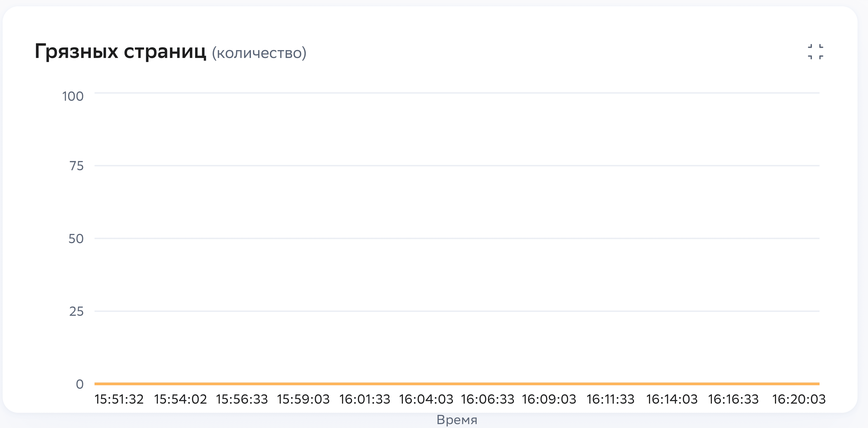Click the 16:11:33 time label
The height and width of the screenshot is (428, 868).
610,399
